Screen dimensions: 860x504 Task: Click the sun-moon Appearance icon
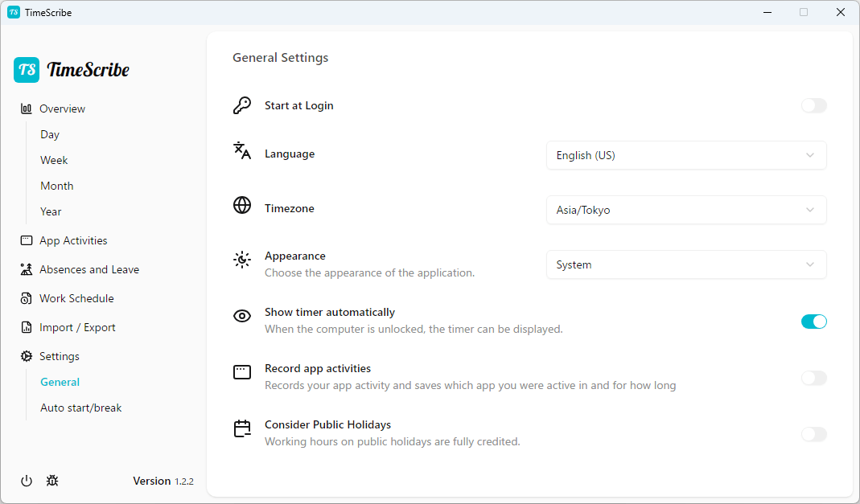tap(242, 260)
